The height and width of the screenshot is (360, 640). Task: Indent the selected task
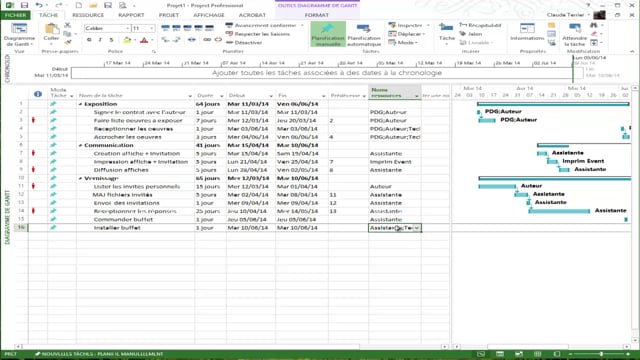pos(177,40)
